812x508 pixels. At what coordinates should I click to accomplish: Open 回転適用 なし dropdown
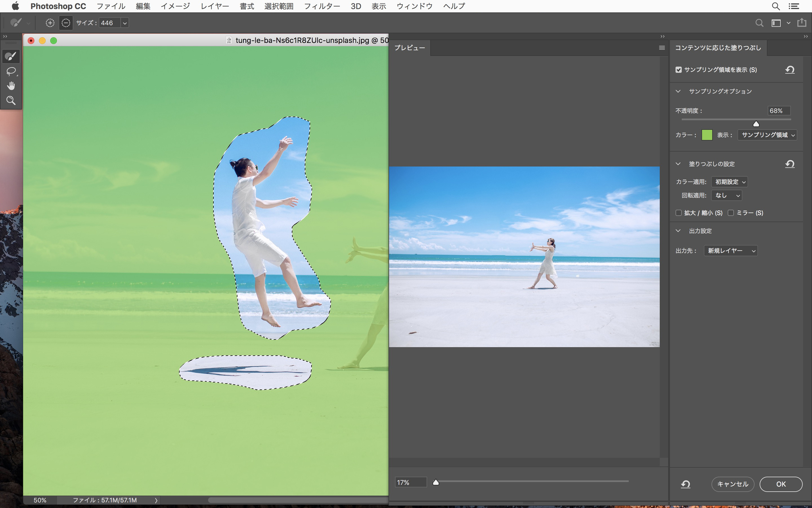click(726, 195)
